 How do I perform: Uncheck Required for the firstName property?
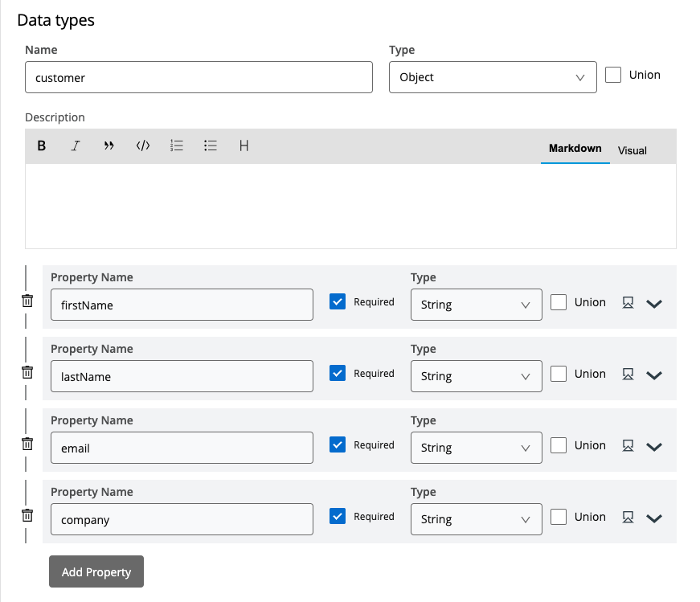(338, 302)
